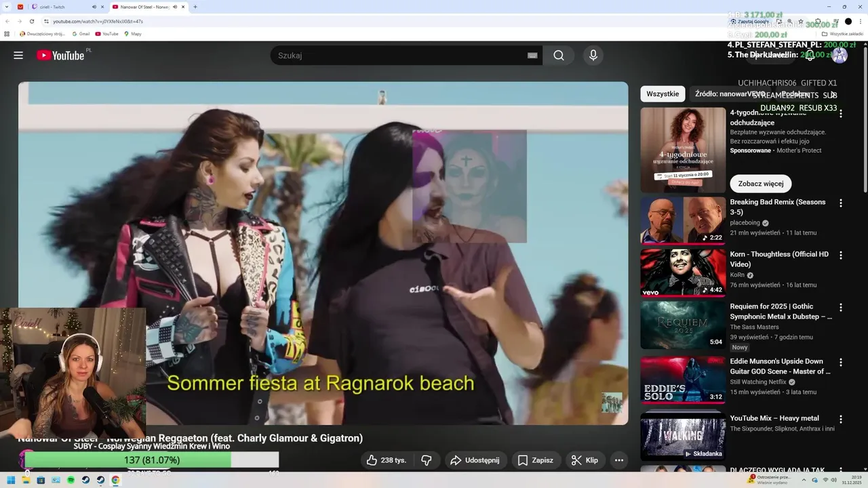Like the video with thumbs up
The height and width of the screenshot is (488, 868).
(x=387, y=460)
